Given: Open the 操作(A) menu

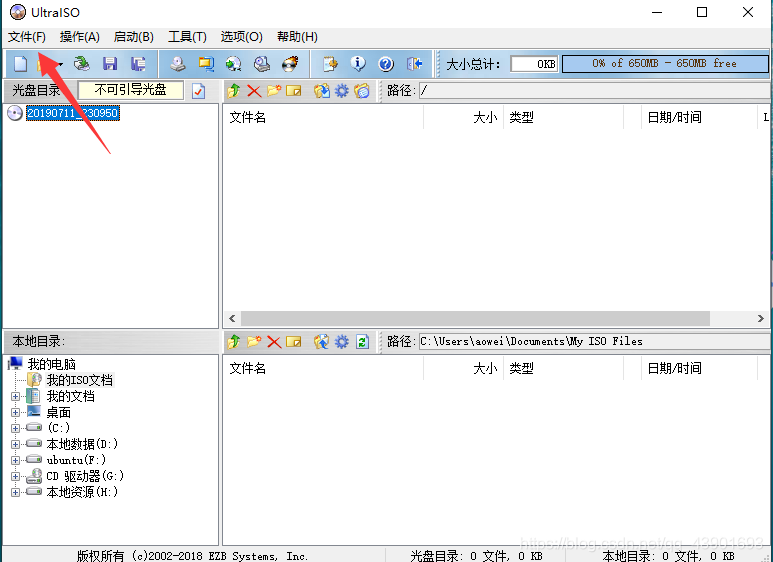Looking at the screenshot, I should (x=79, y=37).
